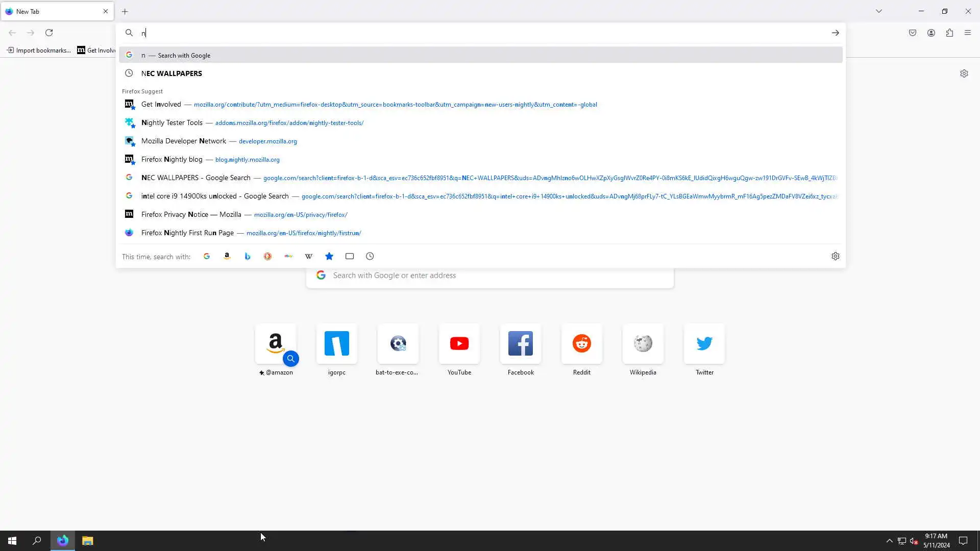Select the NEC WALLPAPERS history suggestion
The width and height of the screenshot is (980, 551).
tap(172, 73)
